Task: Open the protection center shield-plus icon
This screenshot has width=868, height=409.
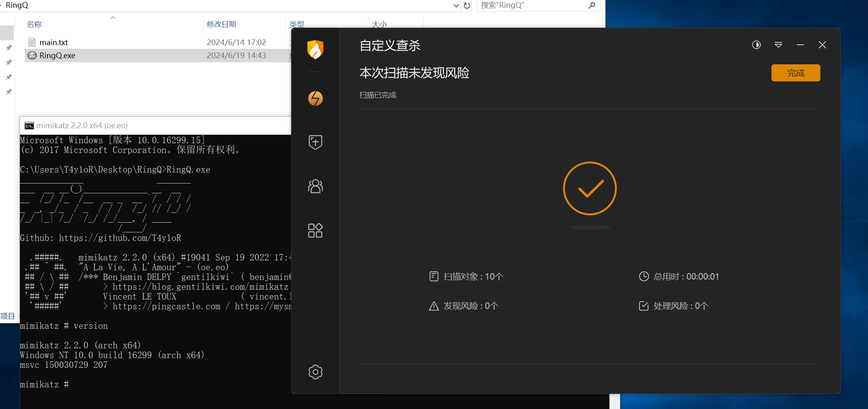Action: [x=315, y=142]
